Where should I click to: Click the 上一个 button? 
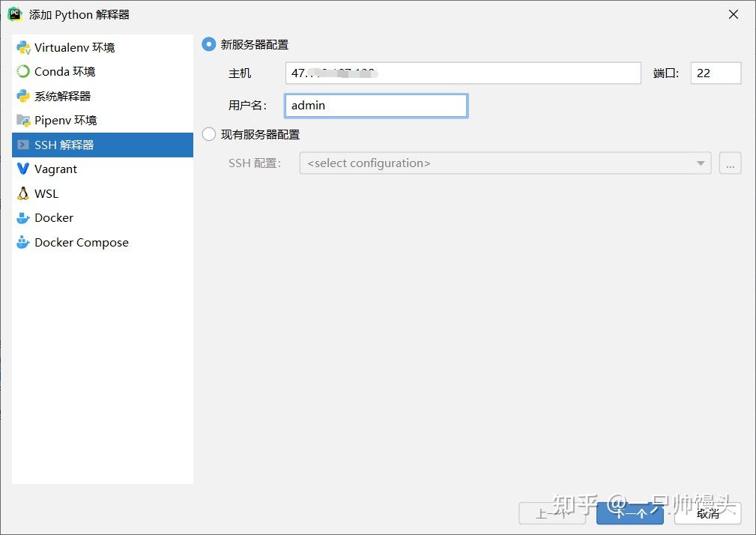click(x=553, y=513)
